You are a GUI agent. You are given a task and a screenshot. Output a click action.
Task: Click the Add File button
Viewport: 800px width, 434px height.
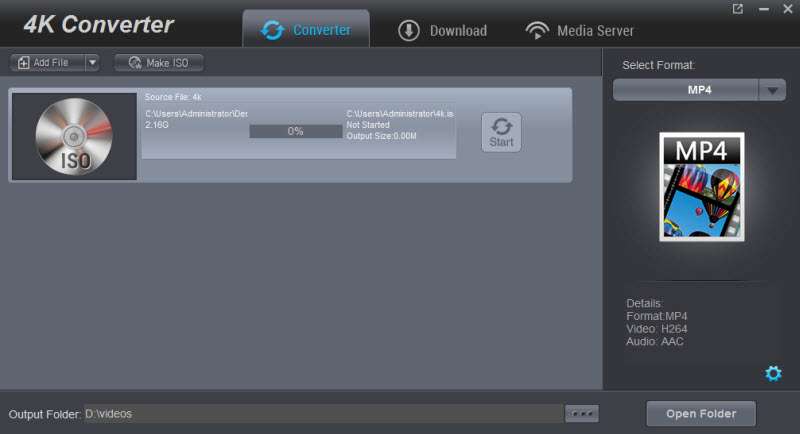click(45, 63)
